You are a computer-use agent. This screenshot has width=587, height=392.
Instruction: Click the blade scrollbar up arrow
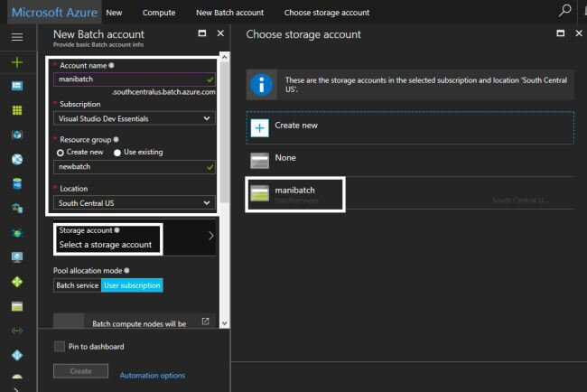tap(224, 57)
